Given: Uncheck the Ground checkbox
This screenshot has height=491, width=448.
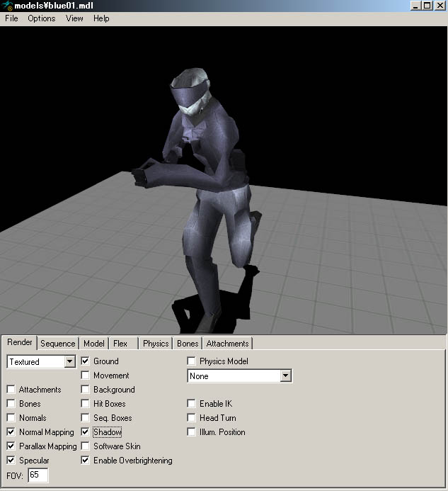Looking at the screenshot, I should click(85, 361).
